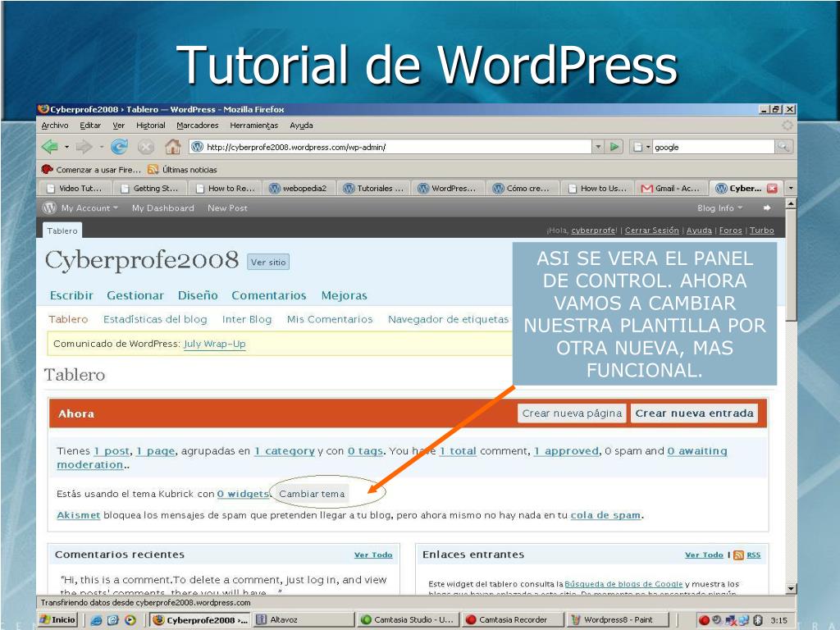Go to the Home page icon
Viewport: 840px width, 630px height.
(172, 146)
